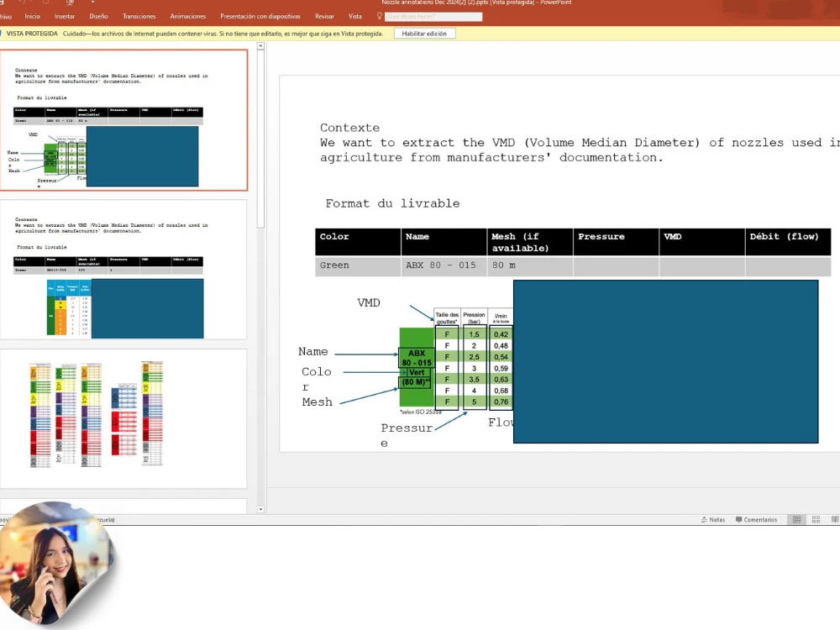
Task: Click the '80 m' table cell
Action: tap(530, 265)
